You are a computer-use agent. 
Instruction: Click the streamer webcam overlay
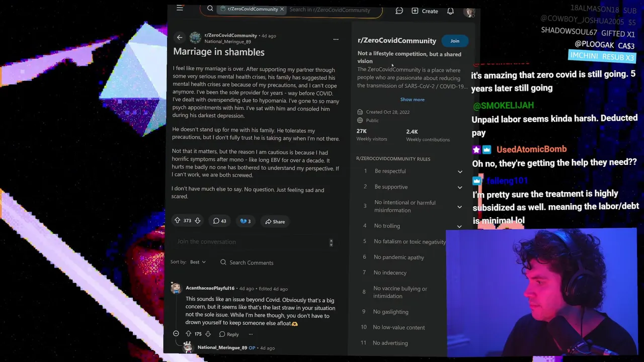tap(541, 293)
